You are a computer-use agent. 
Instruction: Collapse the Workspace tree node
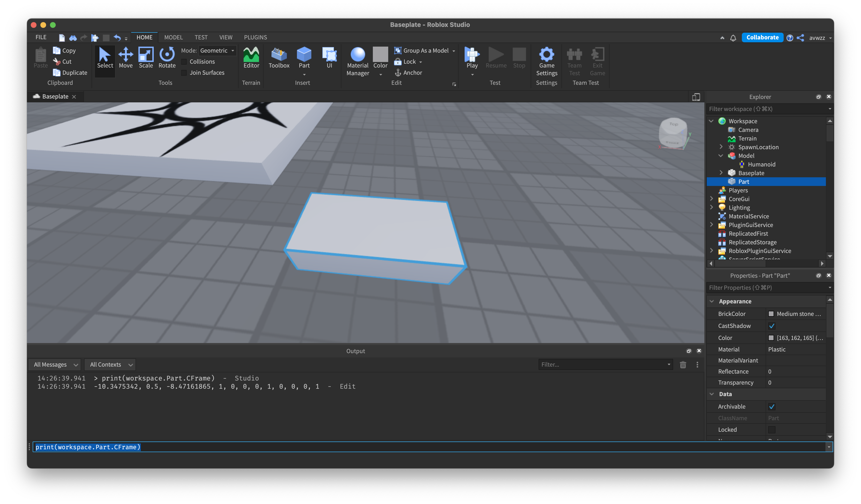coord(711,121)
